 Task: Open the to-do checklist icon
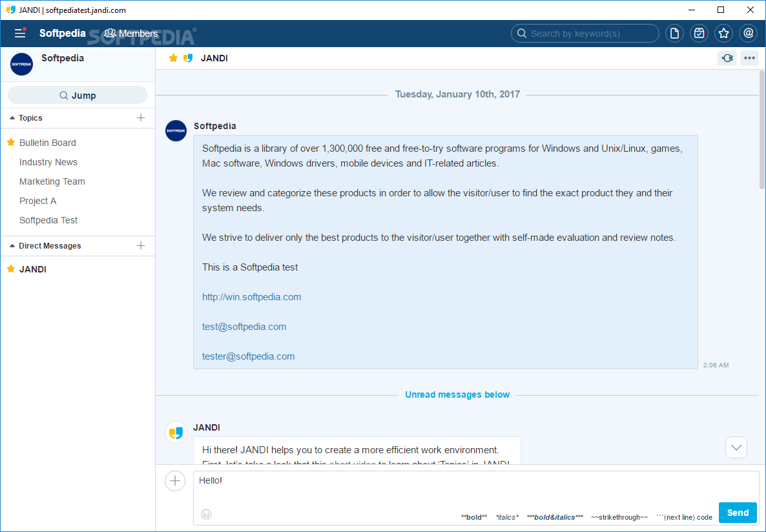click(699, 33)
